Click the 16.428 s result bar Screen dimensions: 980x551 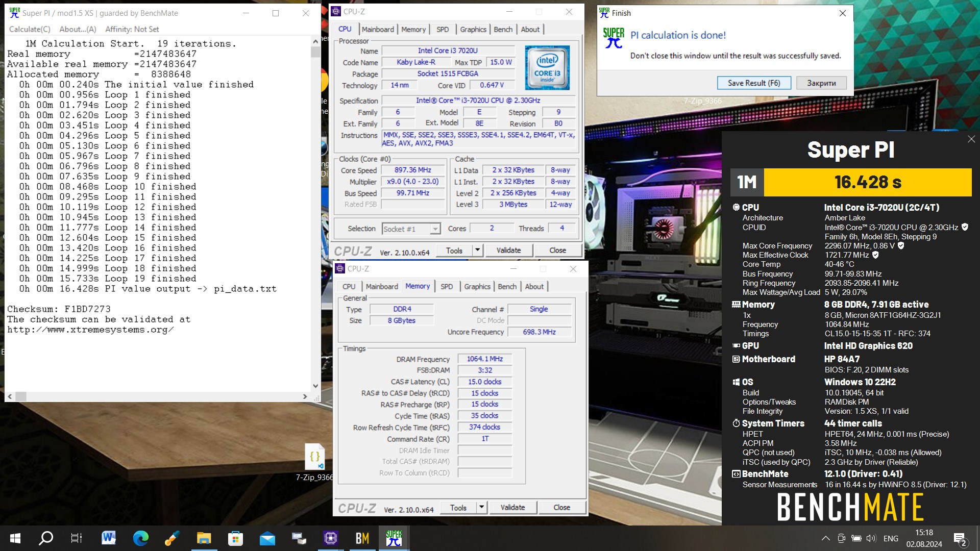(867, 182)
